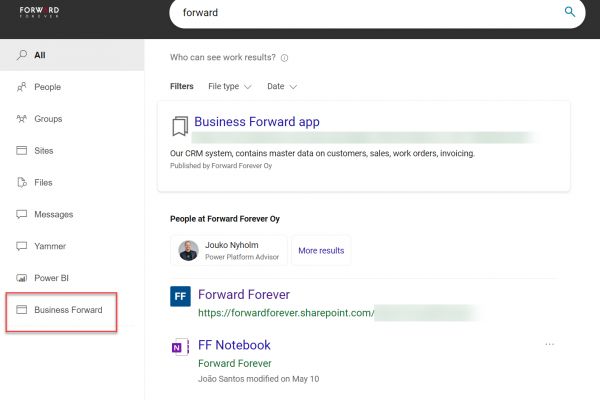600x400 pixels.
Task: Open the Date filter dropdown
Action: pyautogui.click(x=281, y=86)
